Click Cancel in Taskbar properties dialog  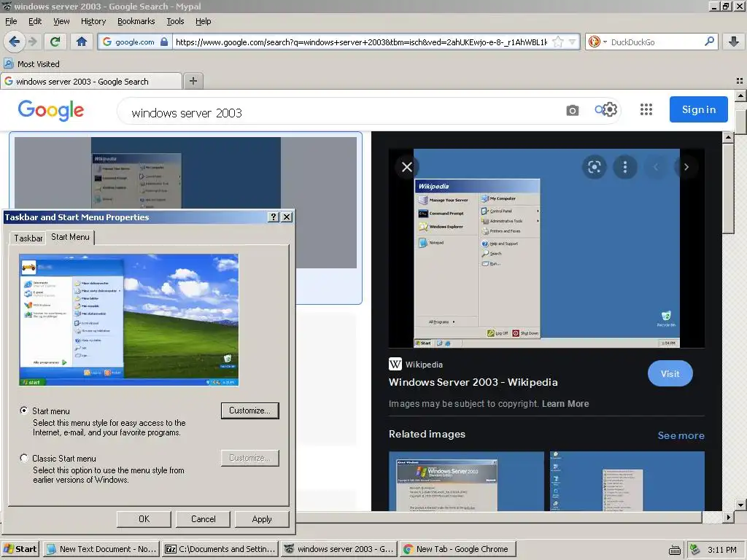(203, 519)
